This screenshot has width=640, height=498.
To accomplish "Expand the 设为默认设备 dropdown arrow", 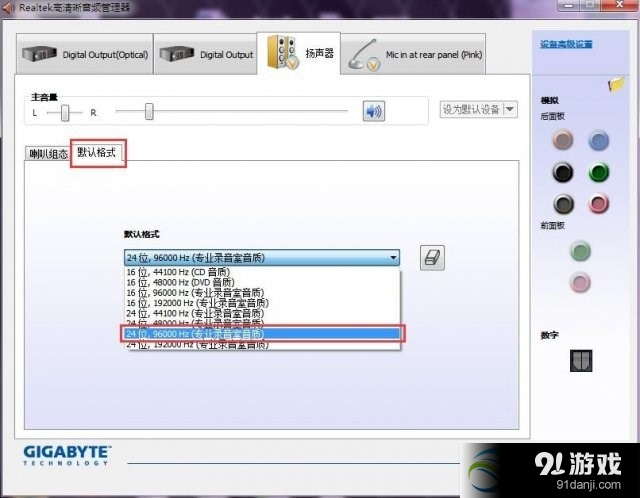I will (x=510, y=109).
